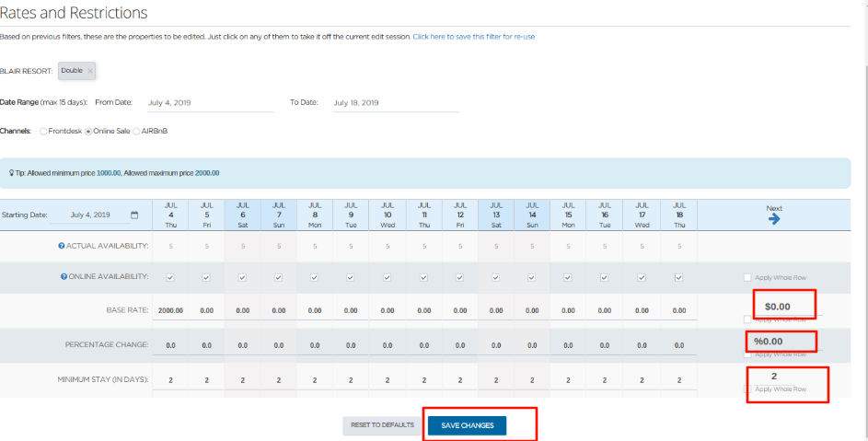The height and width of the screenshot is (441, 868).
Task: Edit minimum stay for Jul 11
Action: (424, 380)
